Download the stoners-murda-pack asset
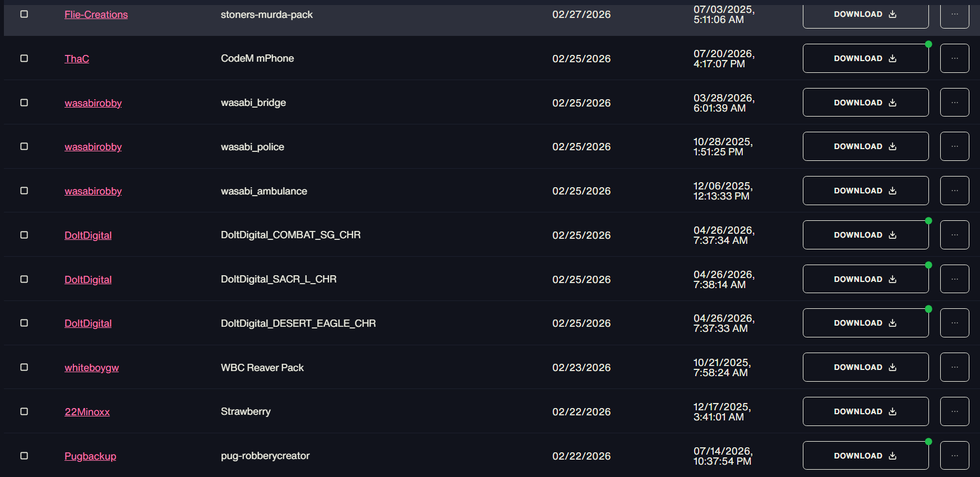This screenshot has height=477, width=980. [x=865, y=15]
